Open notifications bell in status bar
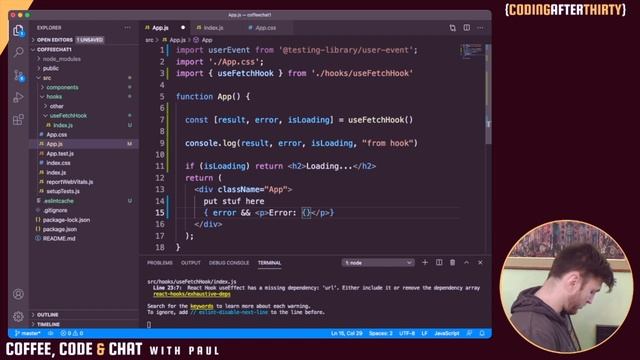The width and height of the screenshot is (640, 360). 482,333
